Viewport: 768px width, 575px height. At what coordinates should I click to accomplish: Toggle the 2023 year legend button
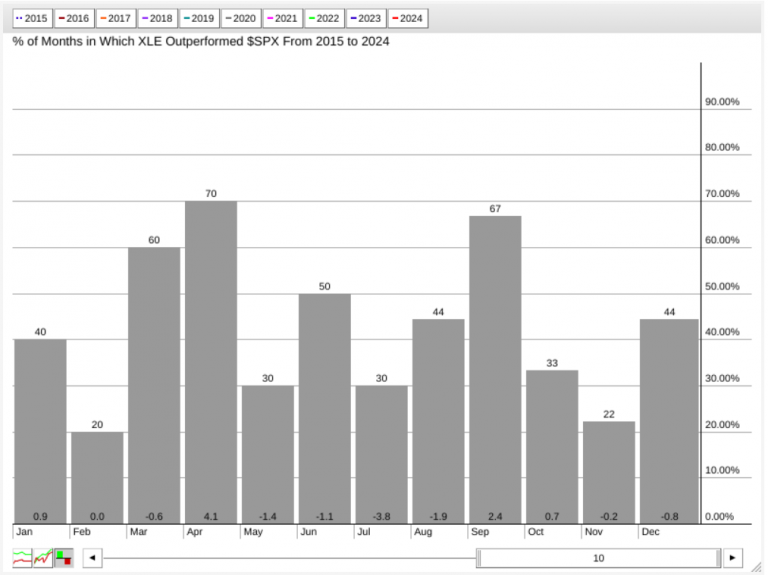366,19
